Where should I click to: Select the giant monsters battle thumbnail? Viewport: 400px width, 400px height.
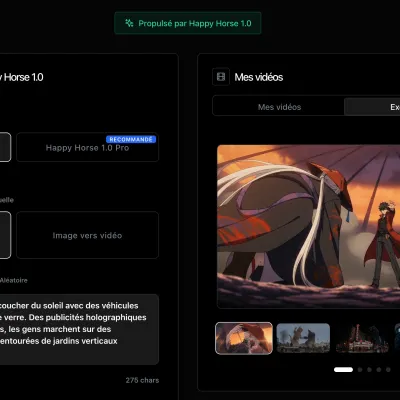pyautogui.click(x=303, y=338)
